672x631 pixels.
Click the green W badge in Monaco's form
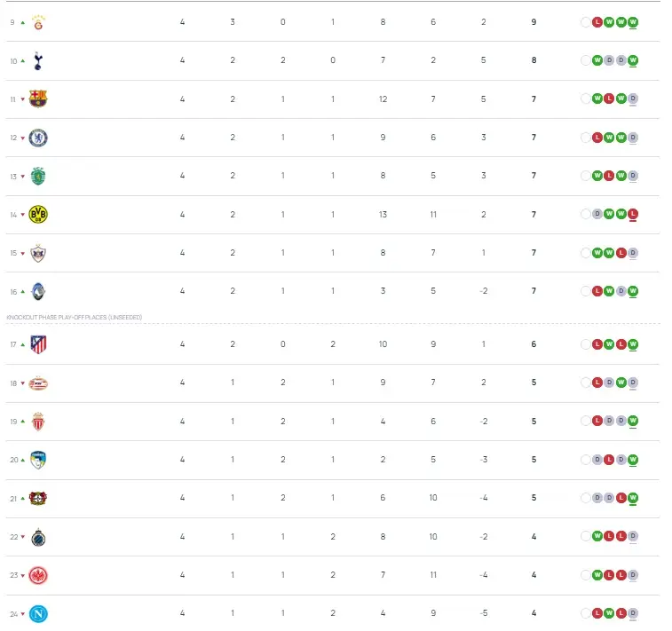coord(633,422)
